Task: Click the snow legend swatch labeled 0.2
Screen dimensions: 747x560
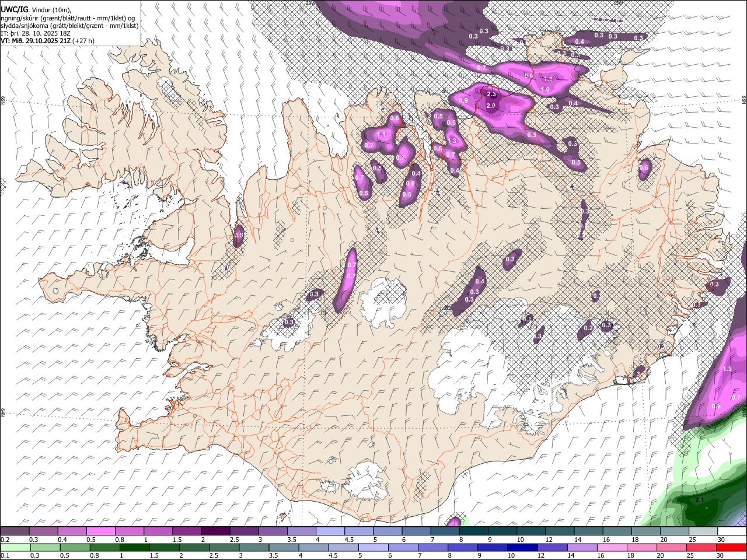Action: point(15,531)
